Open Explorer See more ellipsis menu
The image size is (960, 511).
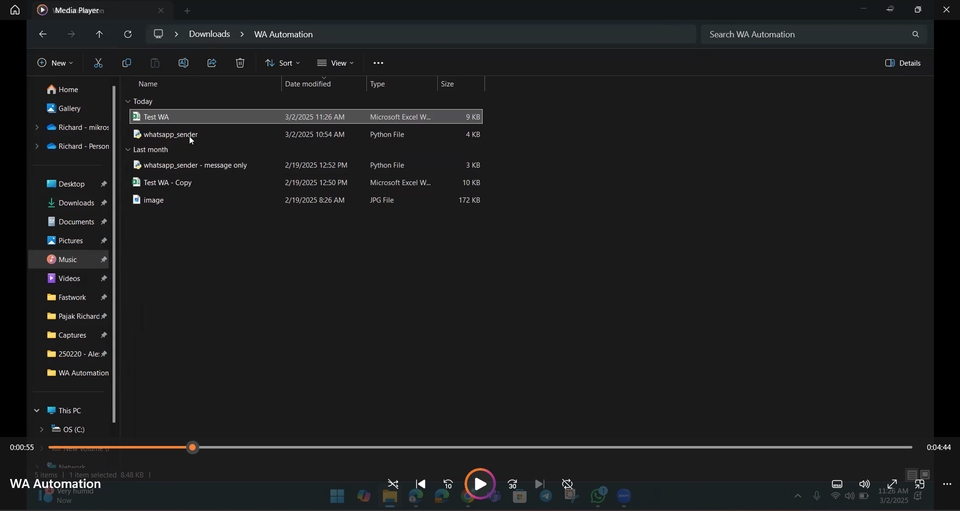pyautogui.click(x=378, y=63)
